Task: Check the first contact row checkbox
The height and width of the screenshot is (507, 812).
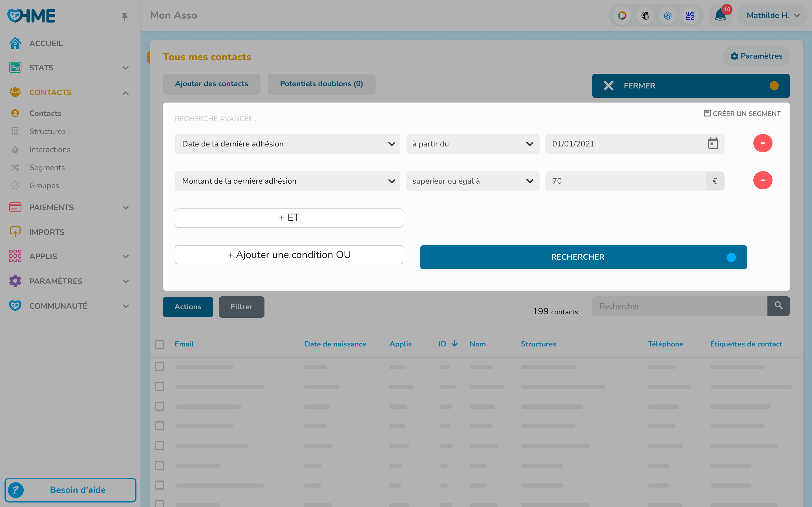Action: pyautogui.click(x=160, y=366)
